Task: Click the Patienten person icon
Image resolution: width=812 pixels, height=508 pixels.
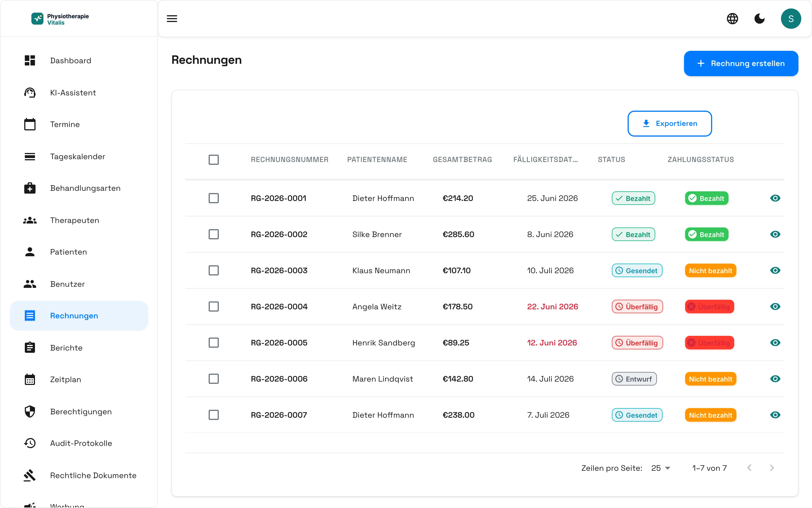Action: (x=30, y=252)
